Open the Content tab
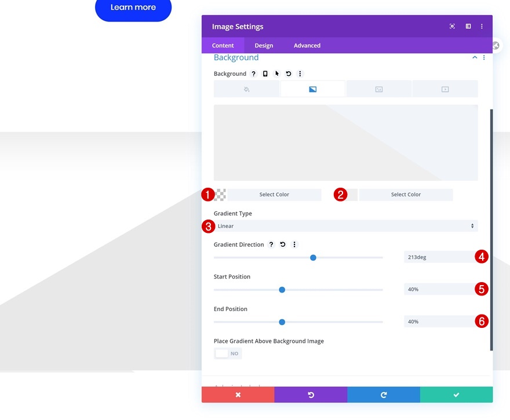Screen dimensions: 510x420 (223, 46)
